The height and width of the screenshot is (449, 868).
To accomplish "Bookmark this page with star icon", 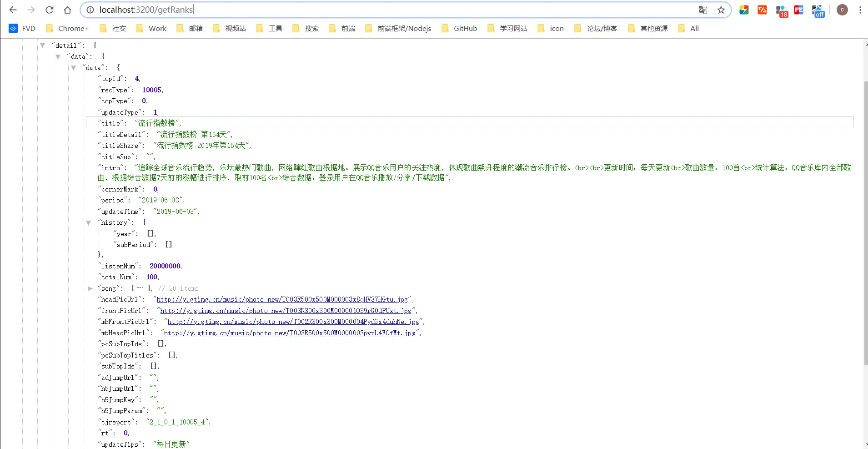I will (x=721, y=10).
